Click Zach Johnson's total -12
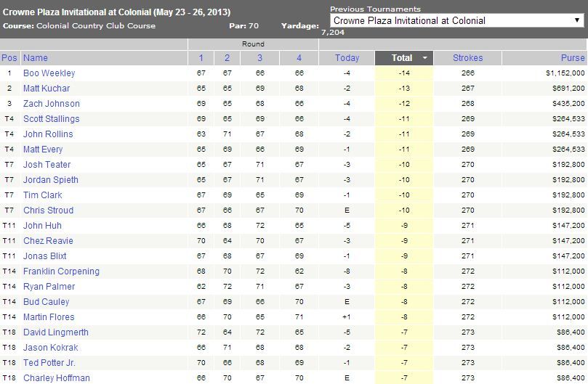Viewport: 588px width, 384px height. pos(404,103)
